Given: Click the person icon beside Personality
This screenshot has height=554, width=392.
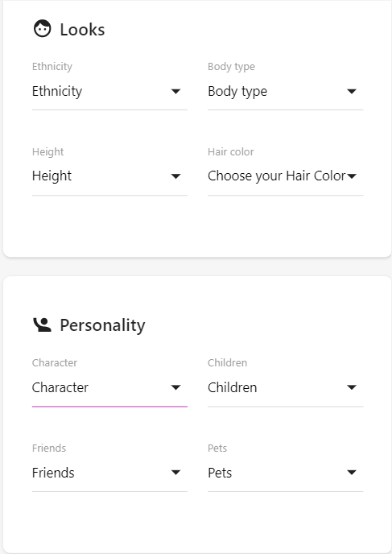Looking at the screenshot, I should [x=42, y=325].
